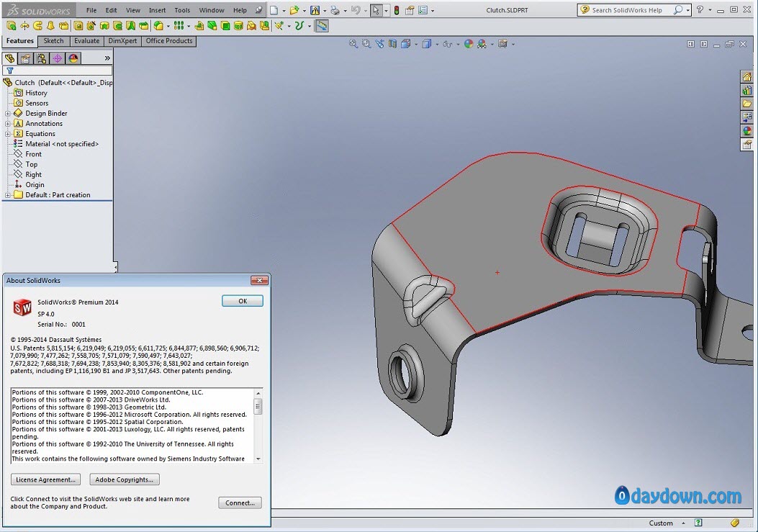Pin the menu bar with pushpin

coord(260,9)
